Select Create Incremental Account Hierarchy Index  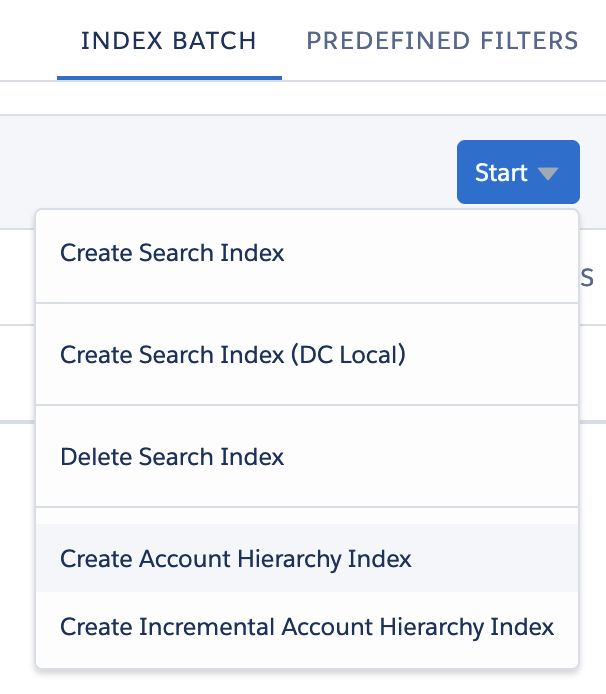[x=307, y=627]
